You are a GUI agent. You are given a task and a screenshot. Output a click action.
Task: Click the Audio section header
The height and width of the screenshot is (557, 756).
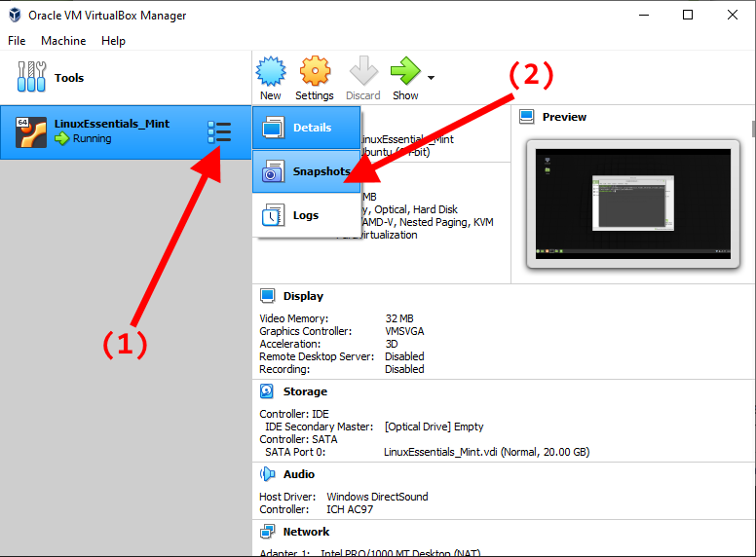[299, 474]
